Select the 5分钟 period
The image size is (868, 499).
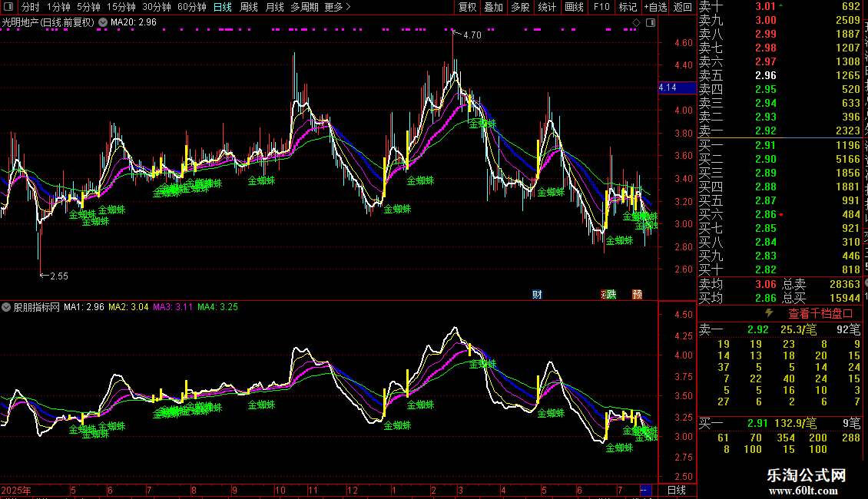click(x=88, y=7)
